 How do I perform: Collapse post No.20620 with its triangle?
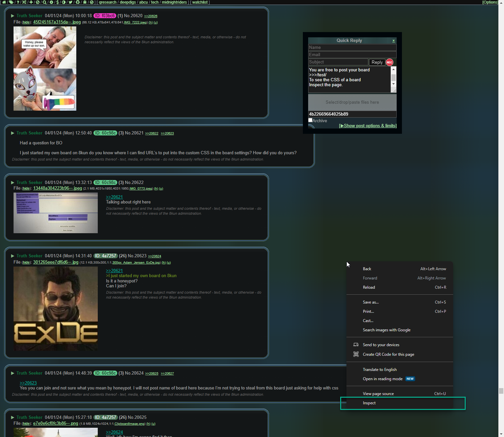click(x=13, y=16)
